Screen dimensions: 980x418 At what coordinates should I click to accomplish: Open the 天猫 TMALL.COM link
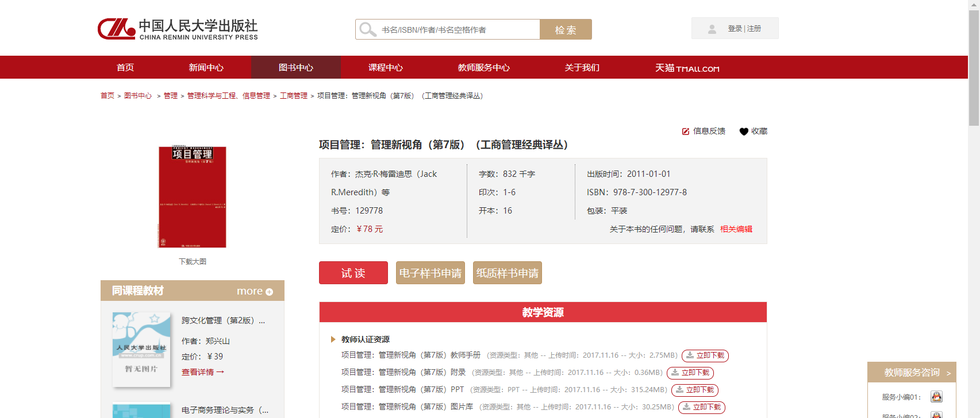687,68
